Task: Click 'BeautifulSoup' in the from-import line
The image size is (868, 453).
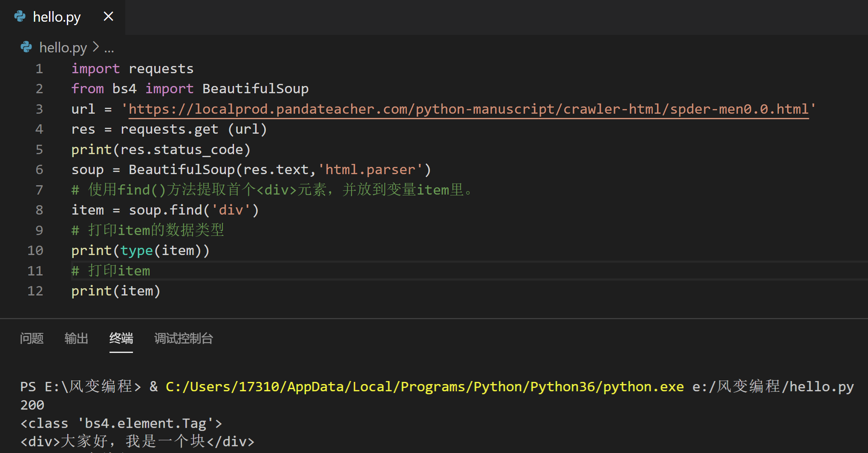Action: (255, 89)
